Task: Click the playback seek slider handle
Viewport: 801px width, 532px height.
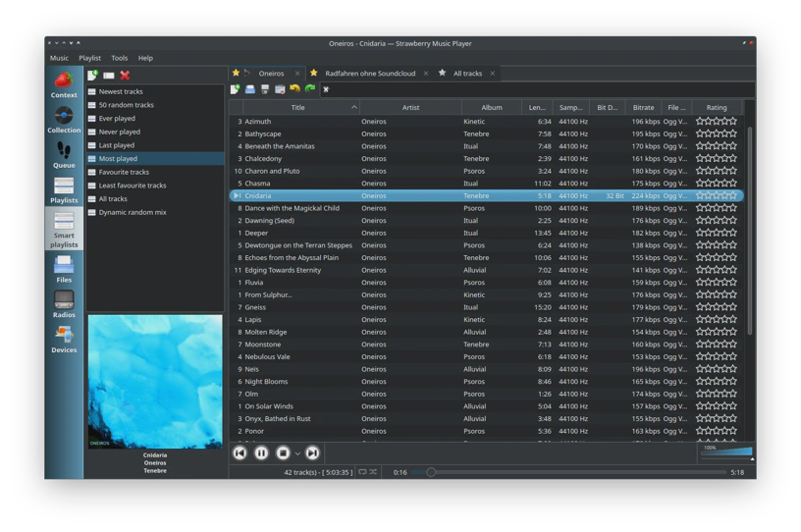Action: point(431,472)
